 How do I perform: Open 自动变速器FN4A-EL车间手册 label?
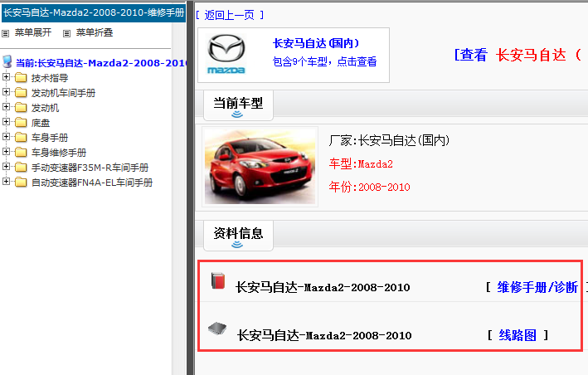click(92, 183)
